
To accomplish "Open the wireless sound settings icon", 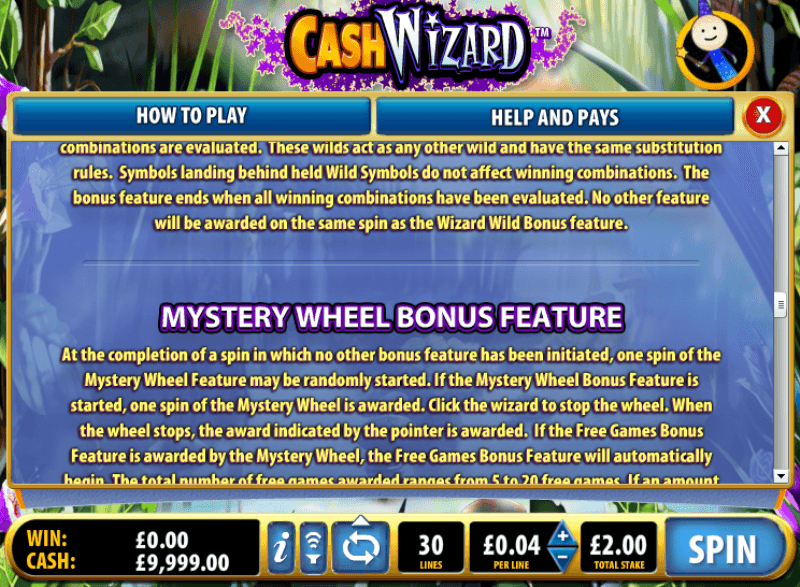I will tap(313, 547).
